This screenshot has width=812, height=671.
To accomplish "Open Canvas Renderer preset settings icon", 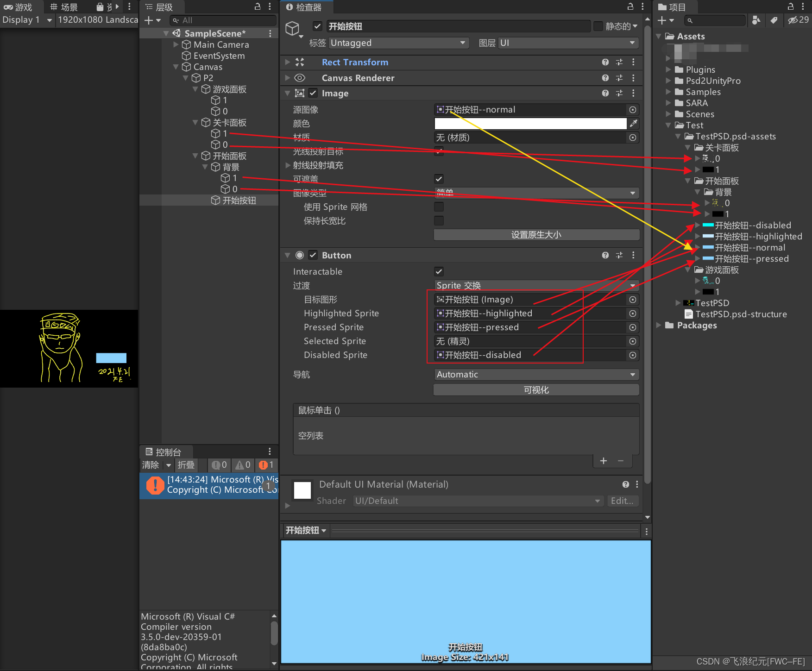I will [619, 78].
